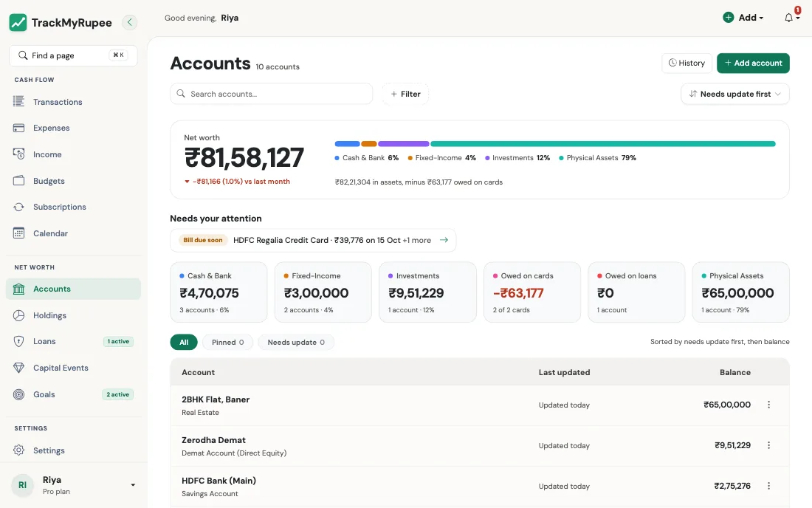Click magnifier icon in Search accounts field
The height and width of the screenshot is (508, 812).
tap(181, 94)
